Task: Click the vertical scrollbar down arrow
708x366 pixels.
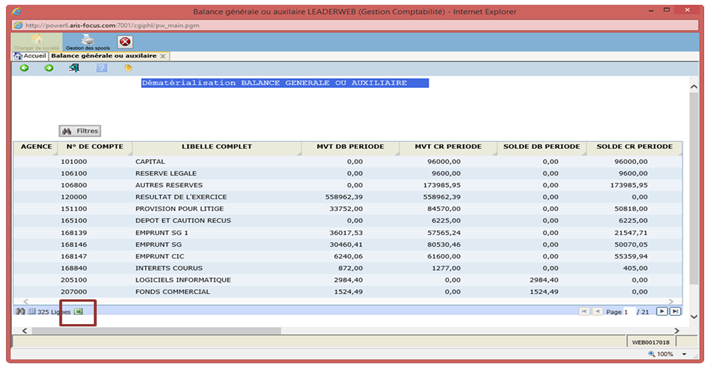Action: point(694,317)
